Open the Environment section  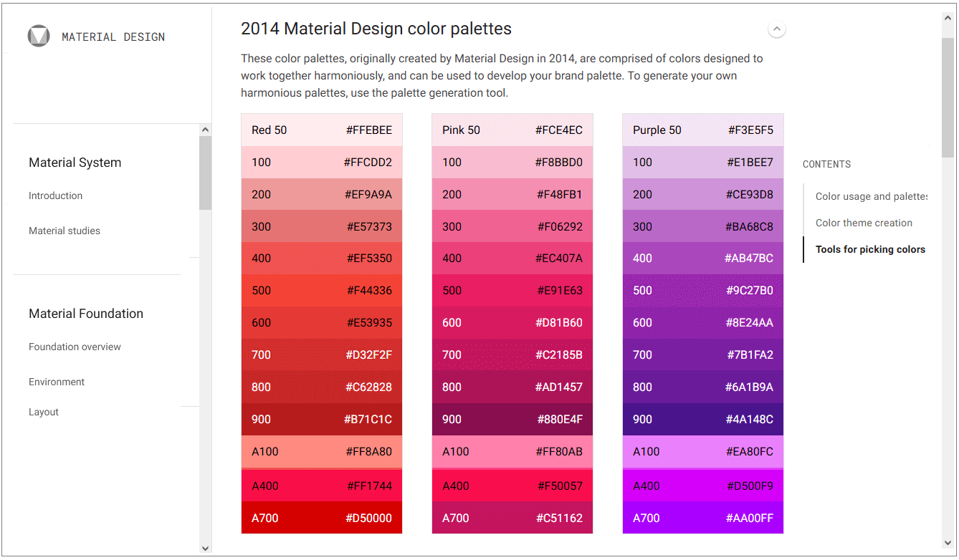click(x=57, y=382)
